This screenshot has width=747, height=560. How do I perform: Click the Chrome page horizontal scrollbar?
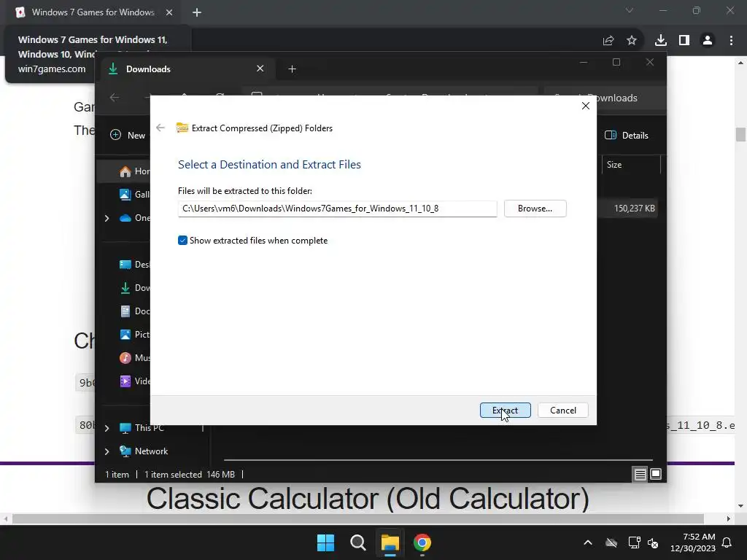click(357, 518)
